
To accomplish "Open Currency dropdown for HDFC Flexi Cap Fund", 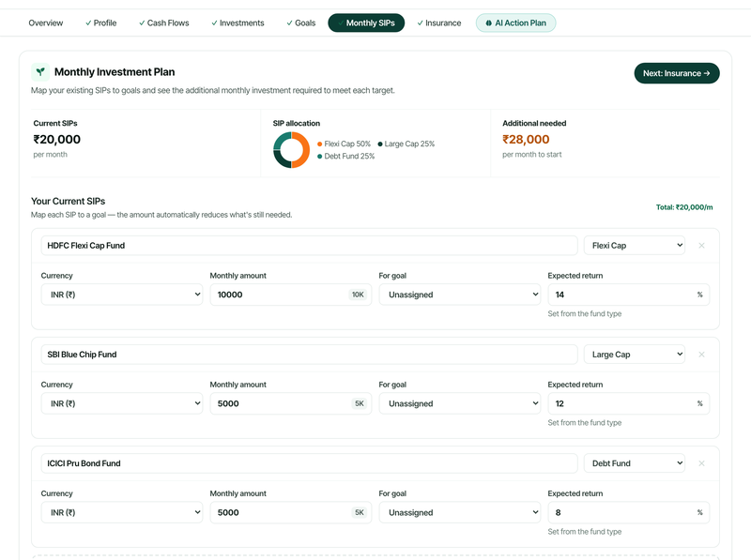I will point(122,295).
